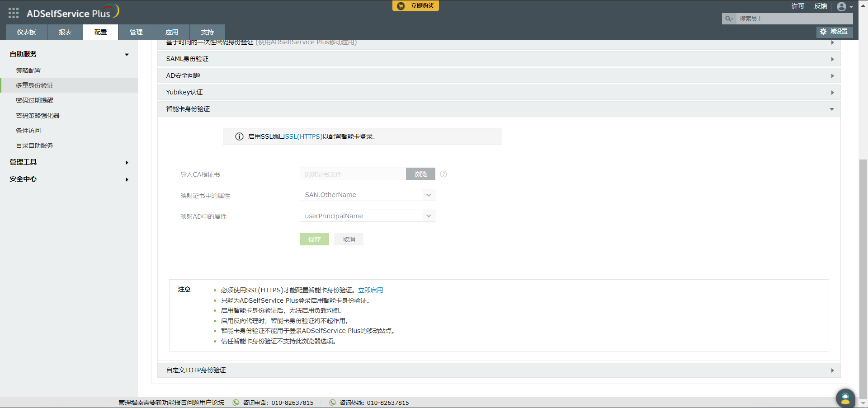Screen dimensions: 868x408
Task: Open 域设置 via the gear icon
Action: click(x=823, y=32)
